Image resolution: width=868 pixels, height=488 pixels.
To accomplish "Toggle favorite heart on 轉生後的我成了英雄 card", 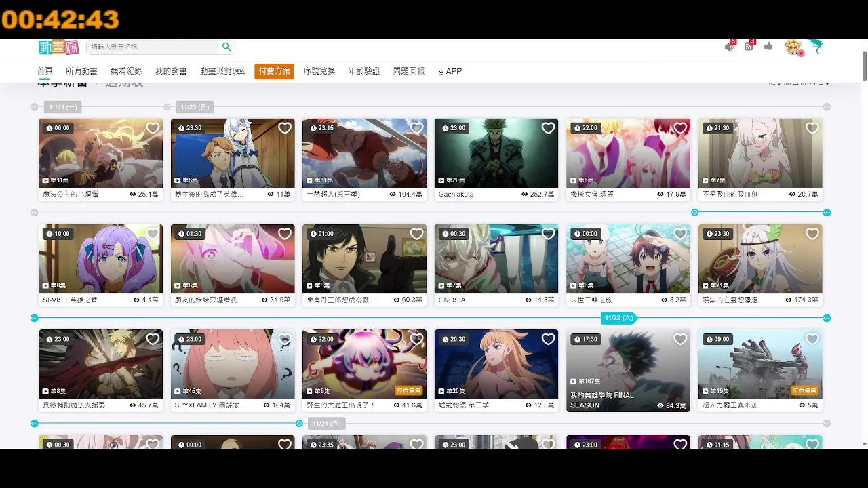I will [285, 128].
